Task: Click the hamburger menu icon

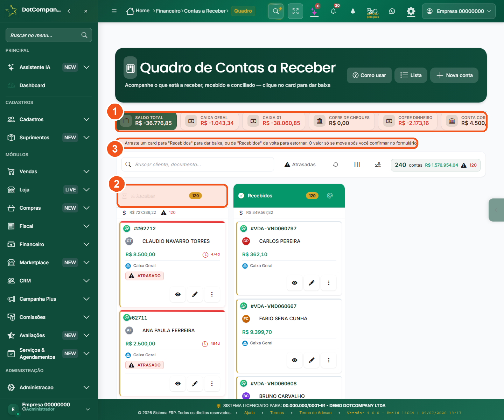Action: (x=114, y=11)
